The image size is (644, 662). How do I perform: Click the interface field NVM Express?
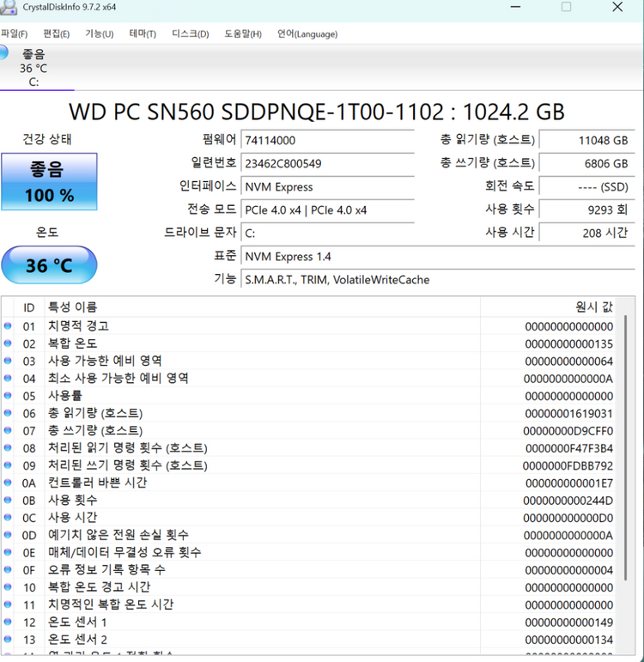327,186
